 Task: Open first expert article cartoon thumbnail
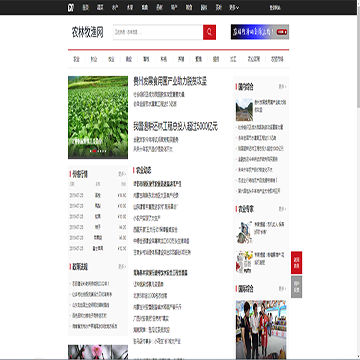click(244, 232)
